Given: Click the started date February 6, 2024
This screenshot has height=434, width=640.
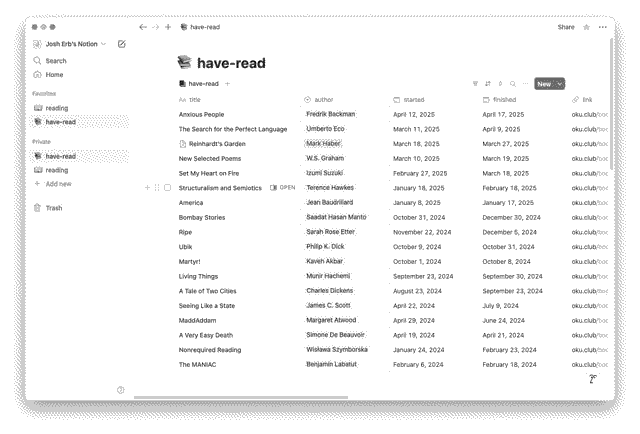Looking at the screenshot, I should pyautogui.click(x=418, y=365).
